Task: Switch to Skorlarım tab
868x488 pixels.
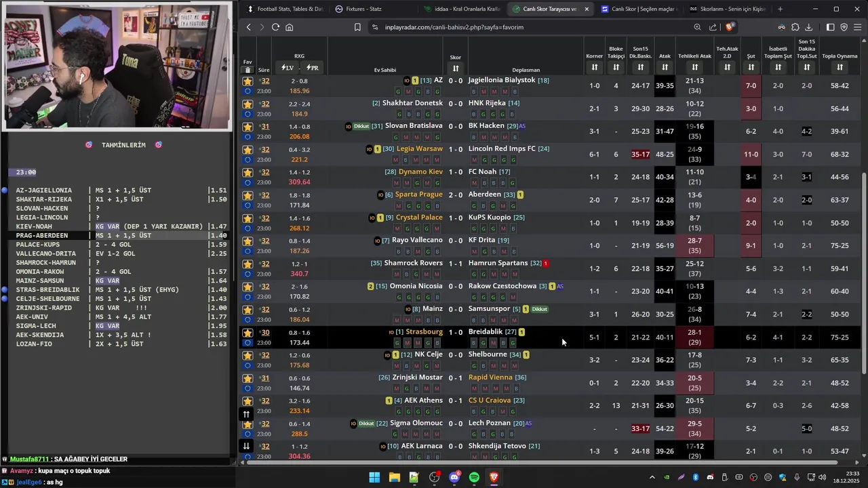Action: coord(727,9)
